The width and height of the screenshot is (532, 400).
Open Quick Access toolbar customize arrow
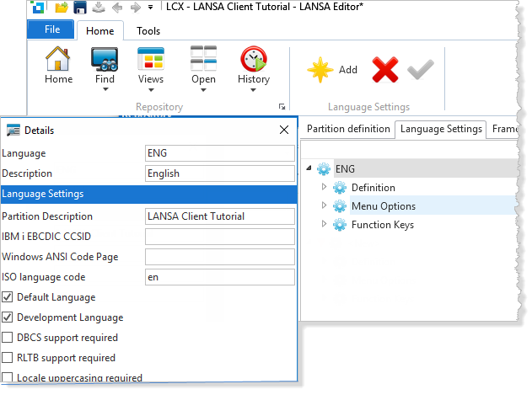coord(150,7)
